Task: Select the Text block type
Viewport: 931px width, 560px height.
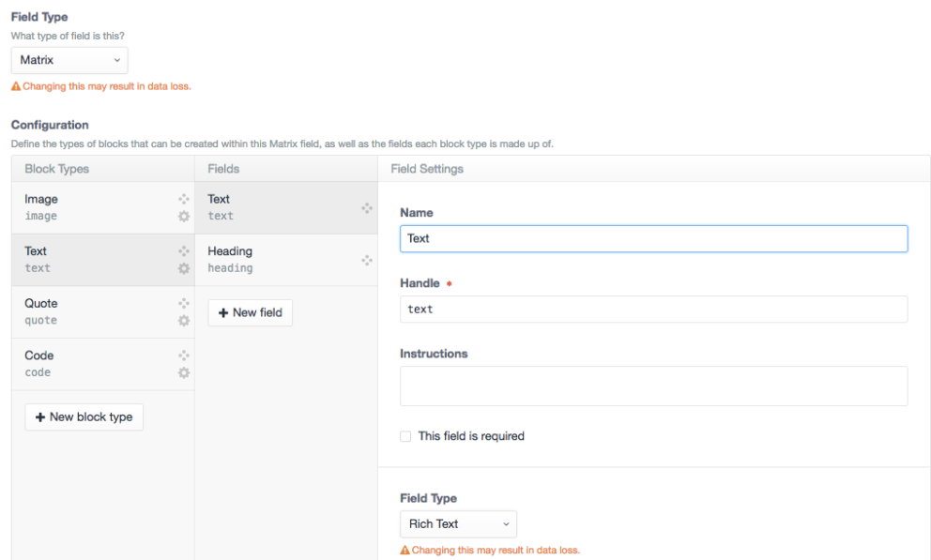Action: tap(102, 260)
